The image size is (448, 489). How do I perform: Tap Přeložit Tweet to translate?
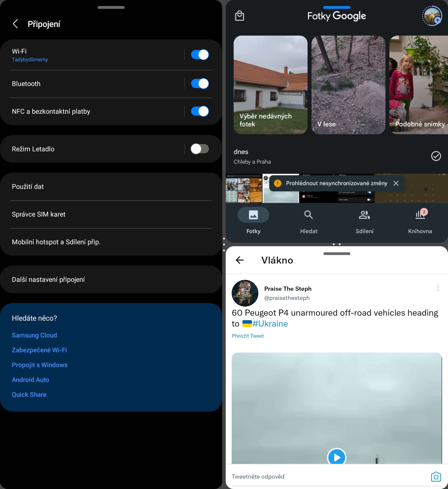pos(247,336)
